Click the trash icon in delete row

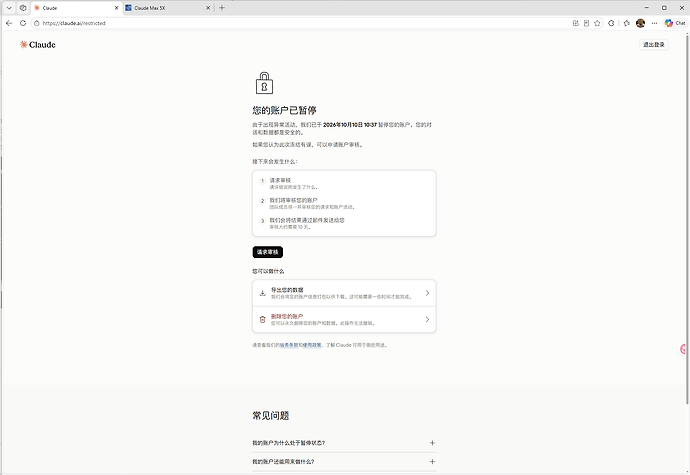point(263,320)
